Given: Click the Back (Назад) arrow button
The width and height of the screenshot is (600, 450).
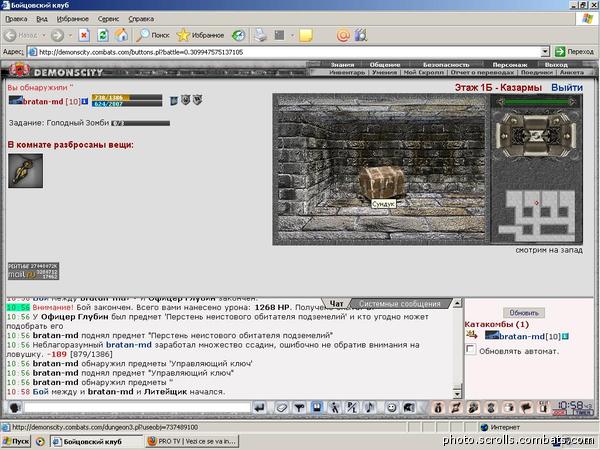Looking at the screenshot, I should pyautogui.click(x=20, y=36).
